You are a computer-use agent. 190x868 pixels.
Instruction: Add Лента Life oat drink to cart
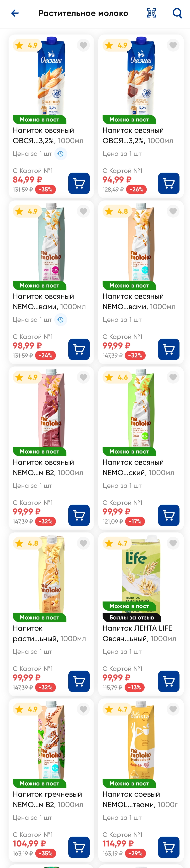[x=168, y=681]
